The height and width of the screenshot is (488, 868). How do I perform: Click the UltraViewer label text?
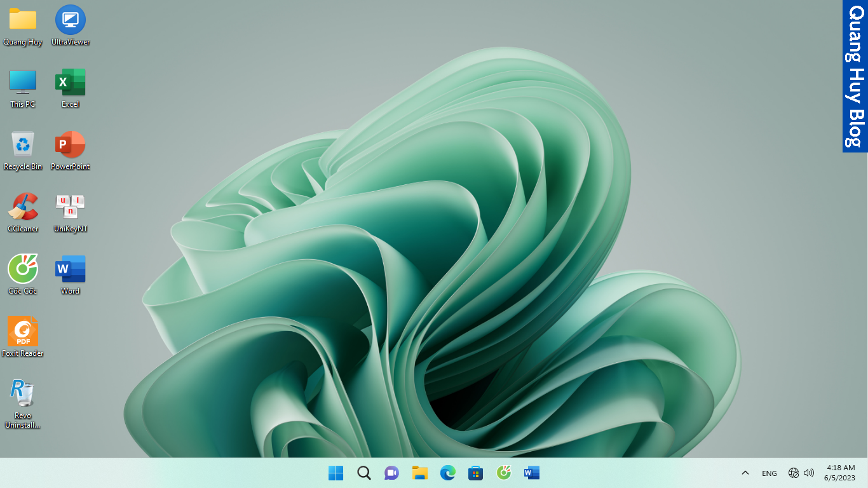[x=71, y=42]
